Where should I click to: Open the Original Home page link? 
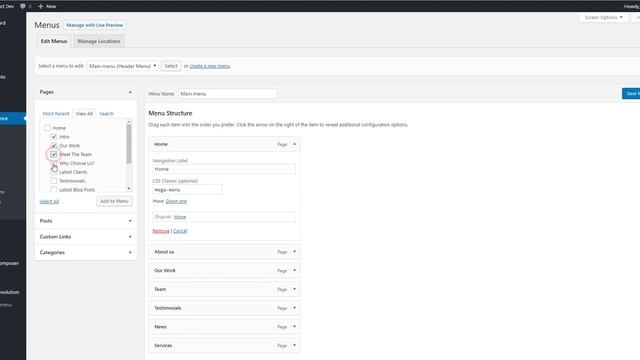[180, 217]
